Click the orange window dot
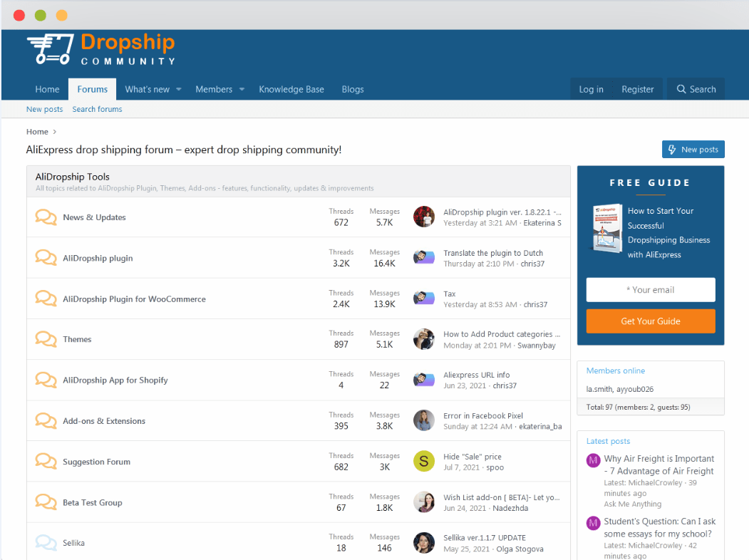 [61, 15]
